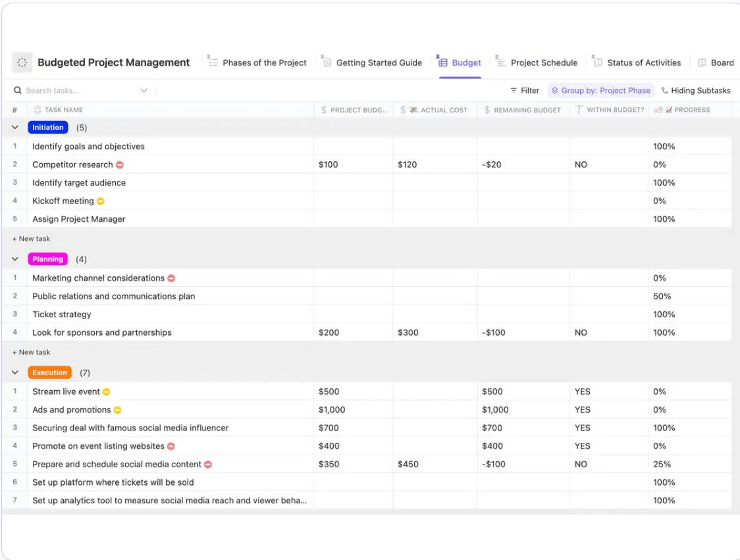This screenshot has height=560, width=740.
Task: Collapse the Initiation group
Action: [15, 128]
